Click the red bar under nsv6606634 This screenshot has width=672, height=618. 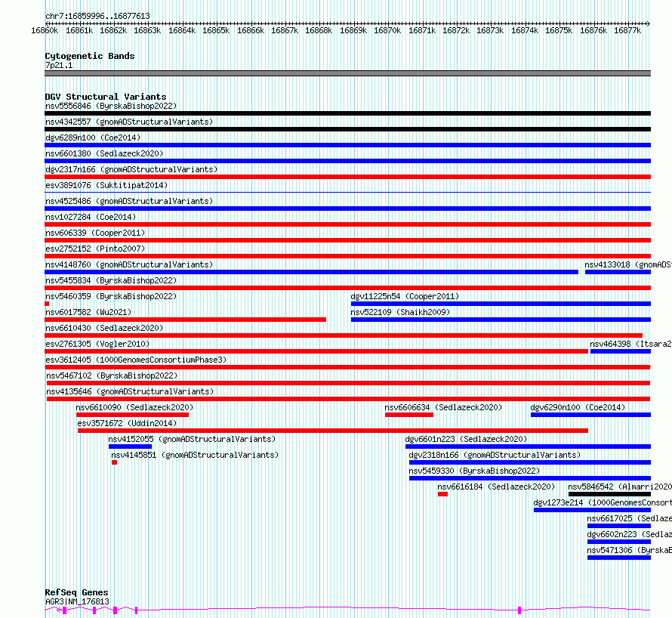tap(409, 415)
